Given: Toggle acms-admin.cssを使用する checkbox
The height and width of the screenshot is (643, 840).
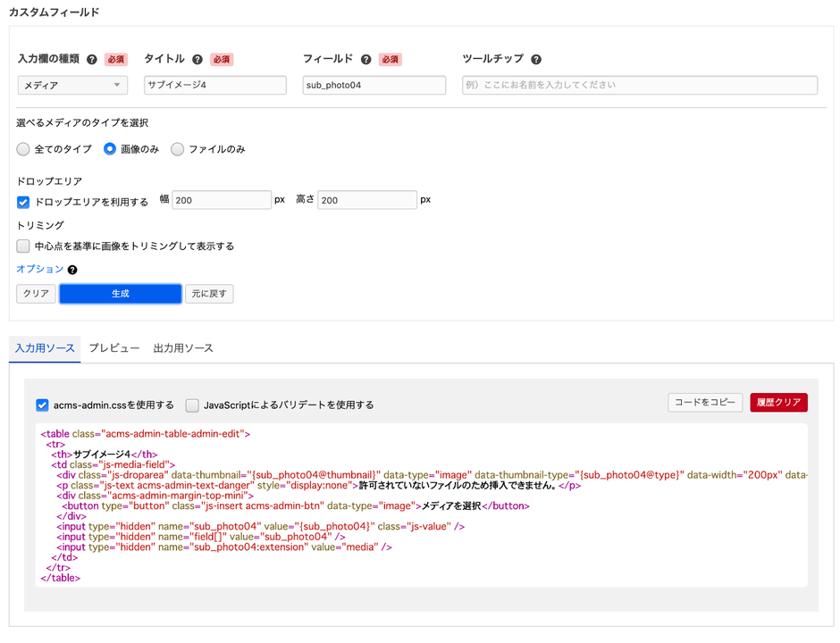Looking at the screenshot, I should [x=42, y=405].
